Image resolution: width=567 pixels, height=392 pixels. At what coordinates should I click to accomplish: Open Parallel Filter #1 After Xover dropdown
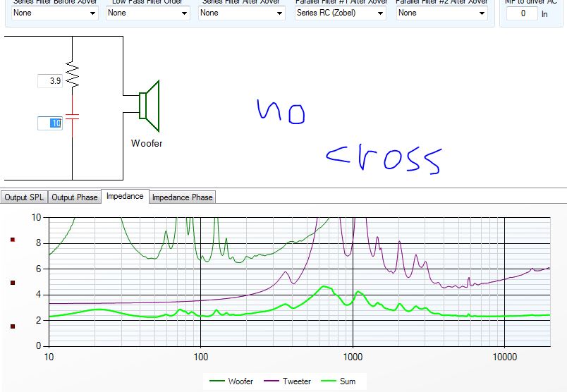(x=341, y=13)
